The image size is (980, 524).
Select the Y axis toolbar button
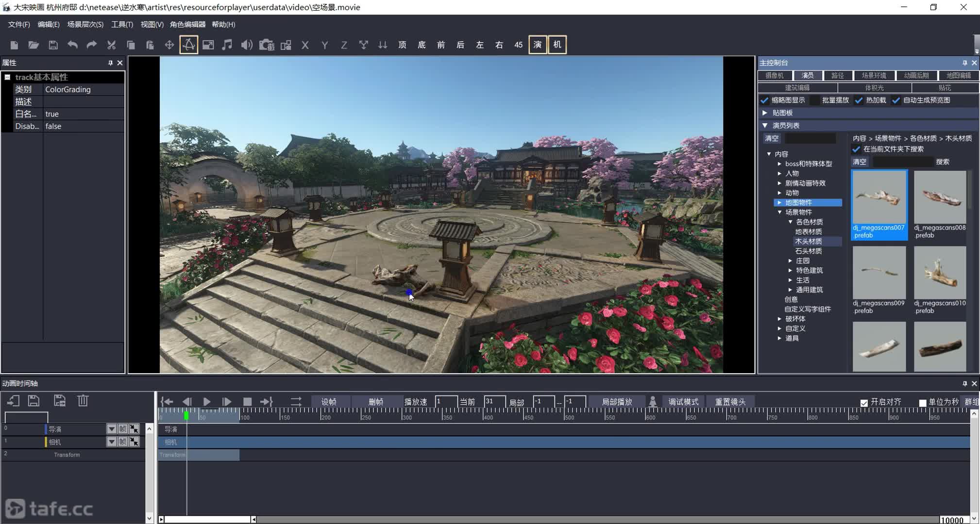click(x=324, y=45)
